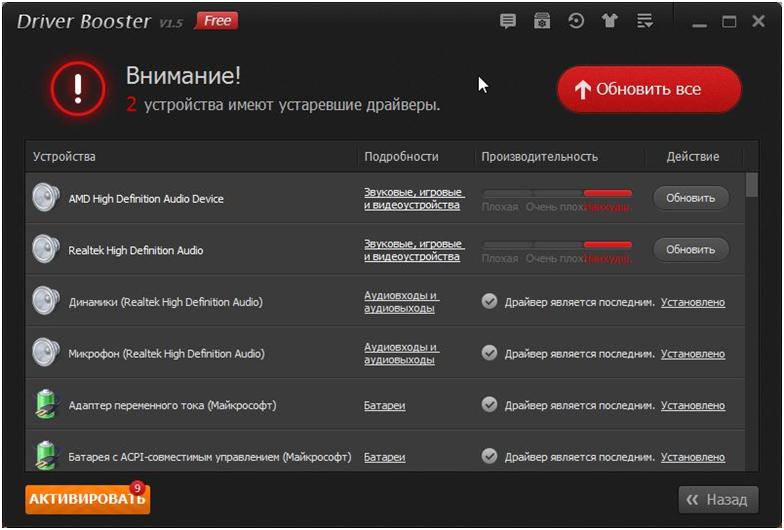
Task: Click Установлено link in Динамики row
Action: click(x=693, y=302)
